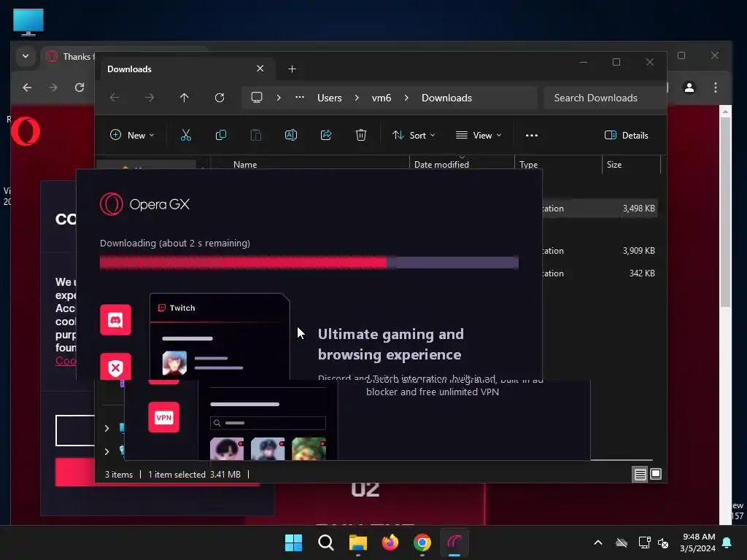Screen dimensions: 747x560
Task: Select the file row sized 342 KB
Action: (x=600, y=273)
